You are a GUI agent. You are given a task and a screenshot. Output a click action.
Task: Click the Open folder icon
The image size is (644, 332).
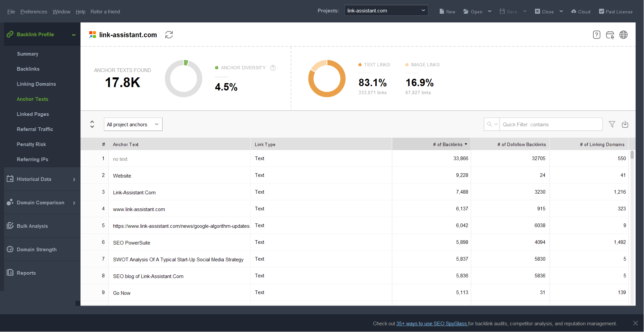tap(466, 11)
